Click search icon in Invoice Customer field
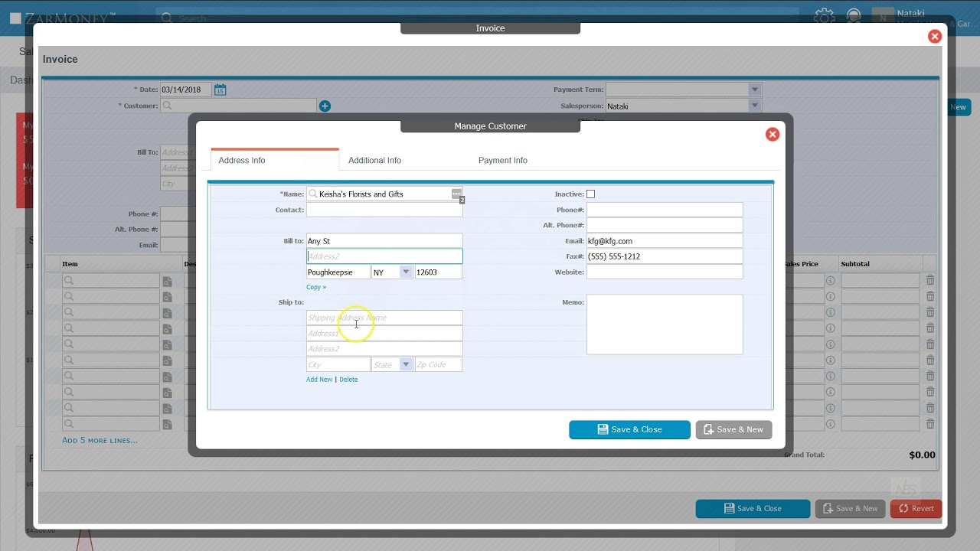 167,106
